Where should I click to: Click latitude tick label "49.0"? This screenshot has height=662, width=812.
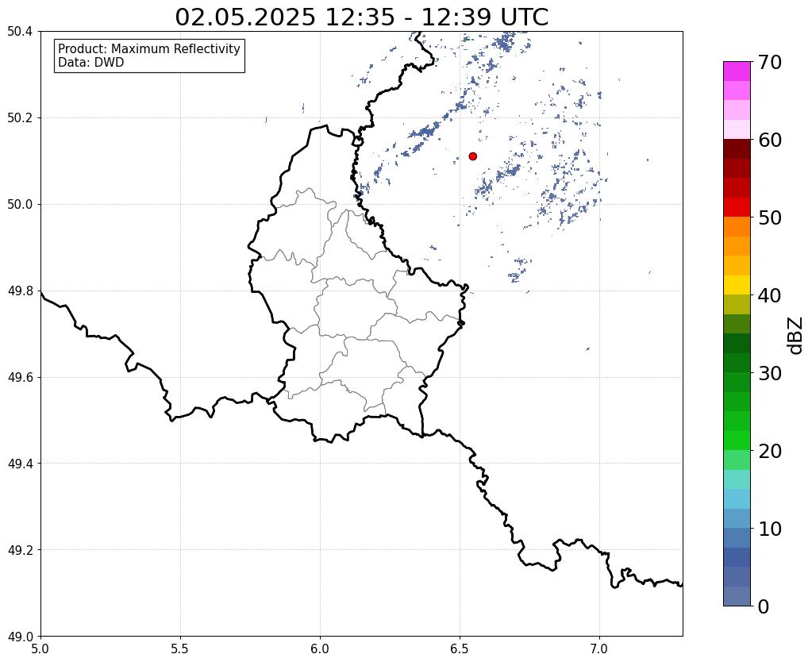(x=20, y=637)
